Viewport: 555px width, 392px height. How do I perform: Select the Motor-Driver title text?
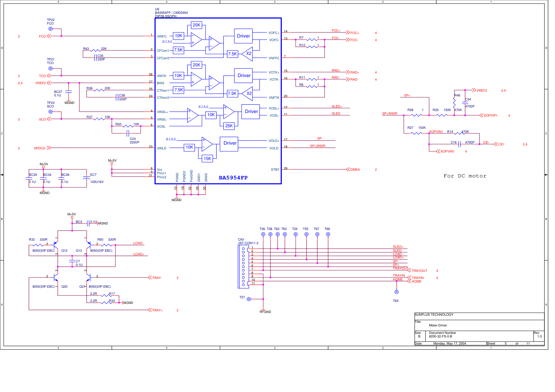438,325
